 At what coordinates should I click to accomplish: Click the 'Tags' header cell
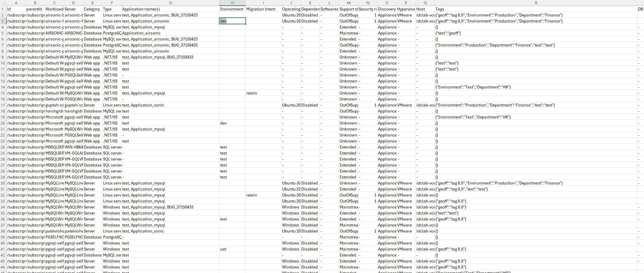[x=536, y=9]
